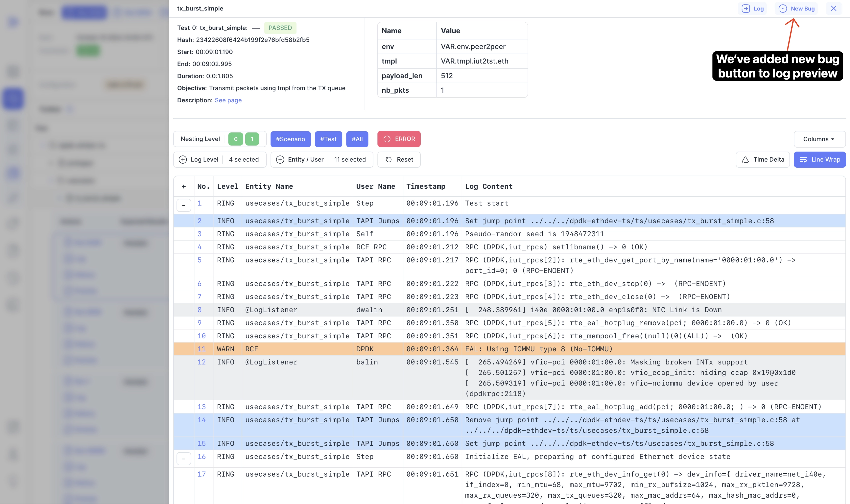850x504 pixels.
Task: Toggle Time Delta display
Action: click(763, 160)
